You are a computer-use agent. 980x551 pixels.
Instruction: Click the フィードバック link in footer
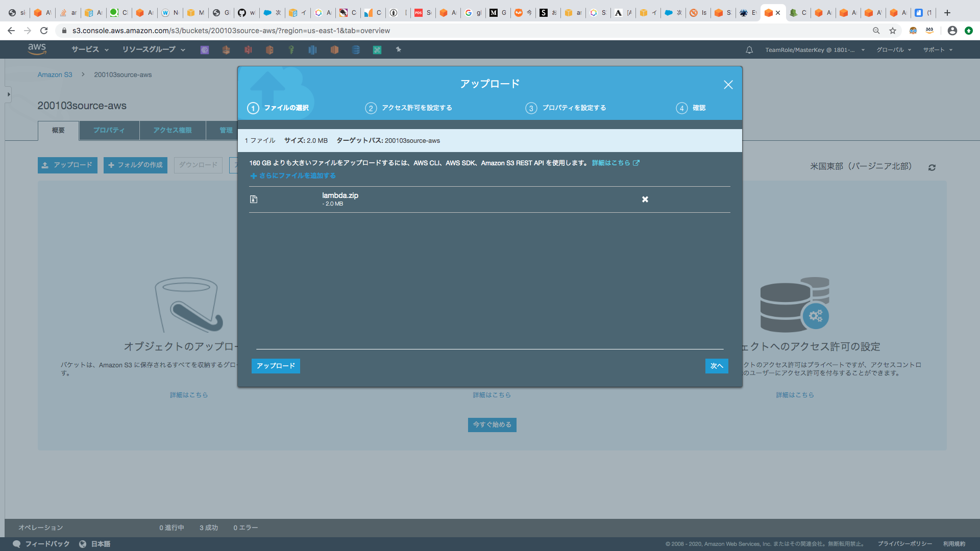pyautogui.click(x=41, y=544)
